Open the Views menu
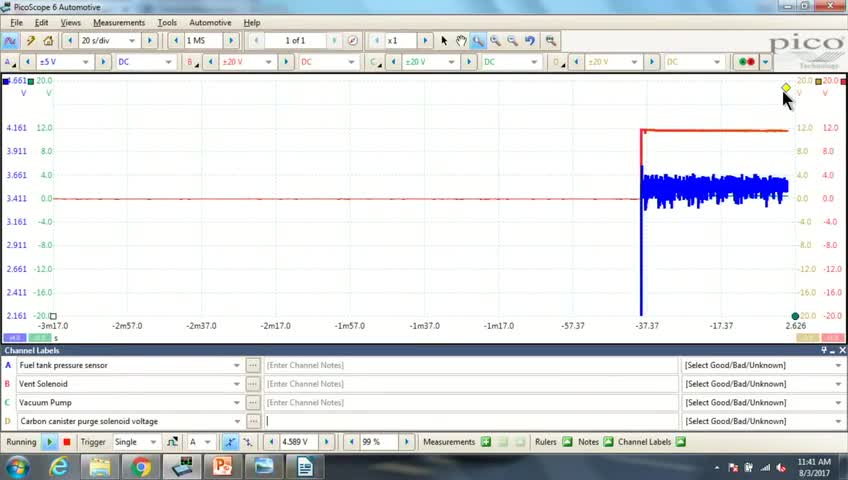This screenshot has width=848, height=480. [x=70, y=23]
